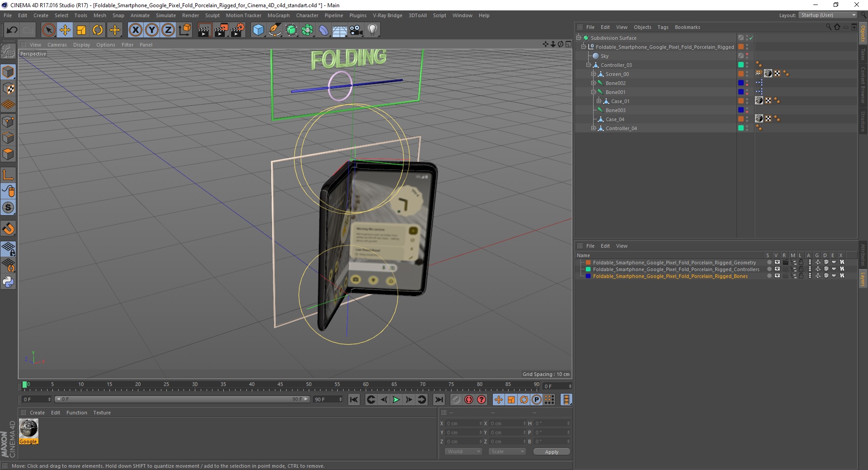
Task: Add a Camera object
Action: click(356, 30)
